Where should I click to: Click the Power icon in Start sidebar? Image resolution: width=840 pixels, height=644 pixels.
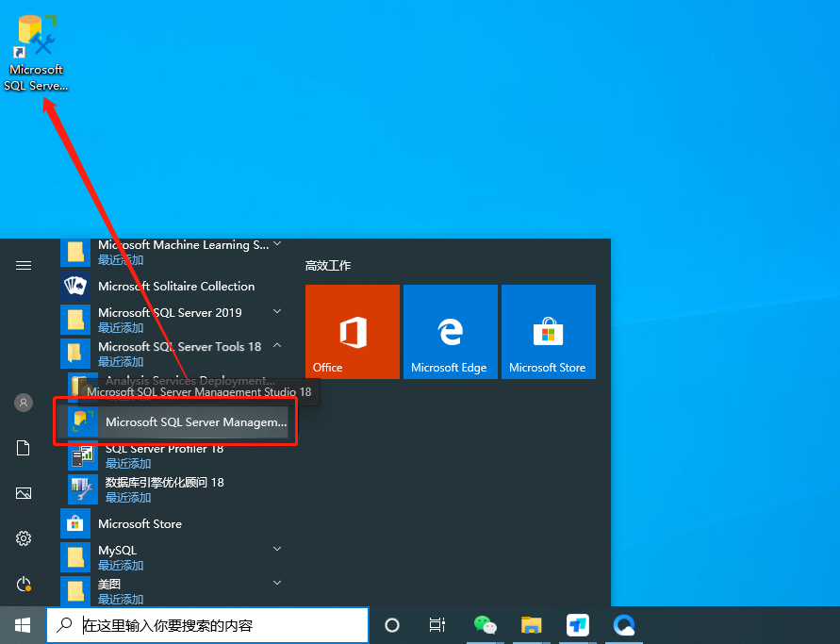point(24,584)
